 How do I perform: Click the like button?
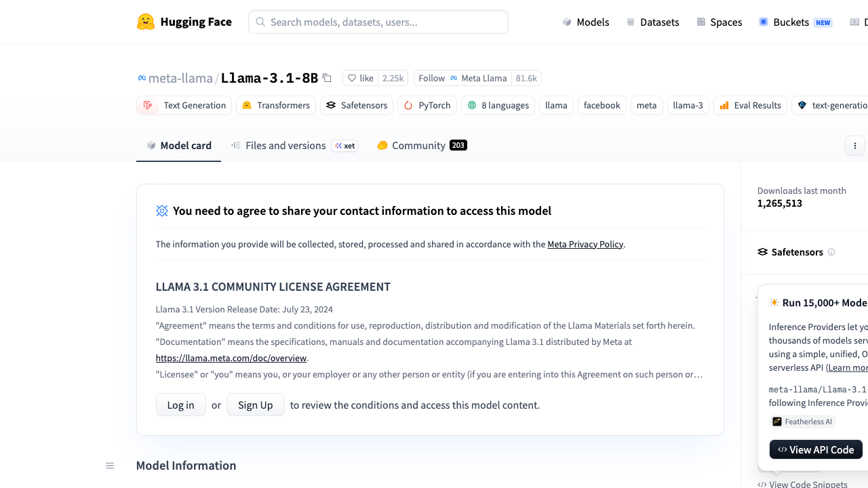pos(361,78)
